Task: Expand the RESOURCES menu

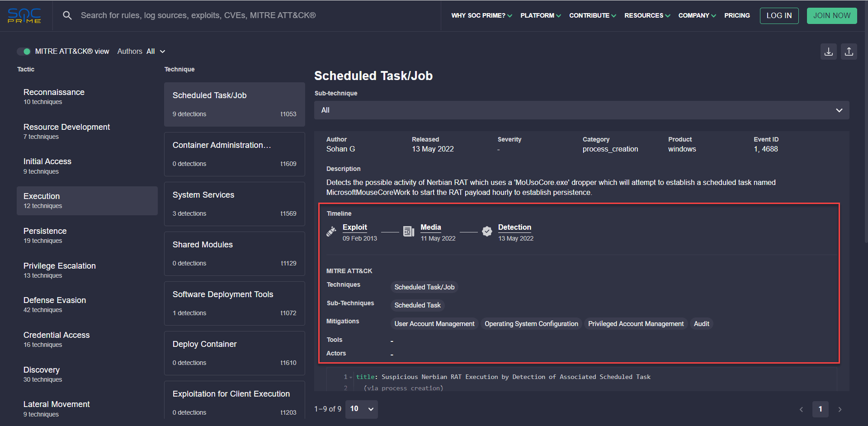Action: (647, 15)
